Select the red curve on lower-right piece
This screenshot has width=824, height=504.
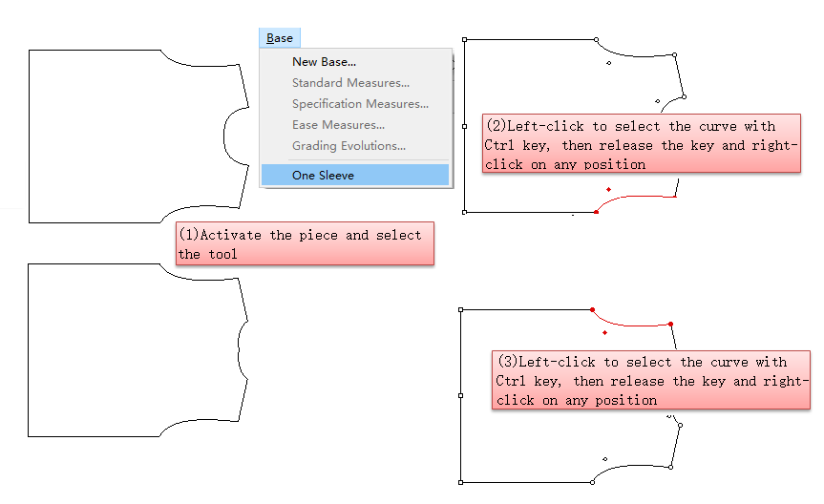(x=630, y=323)
